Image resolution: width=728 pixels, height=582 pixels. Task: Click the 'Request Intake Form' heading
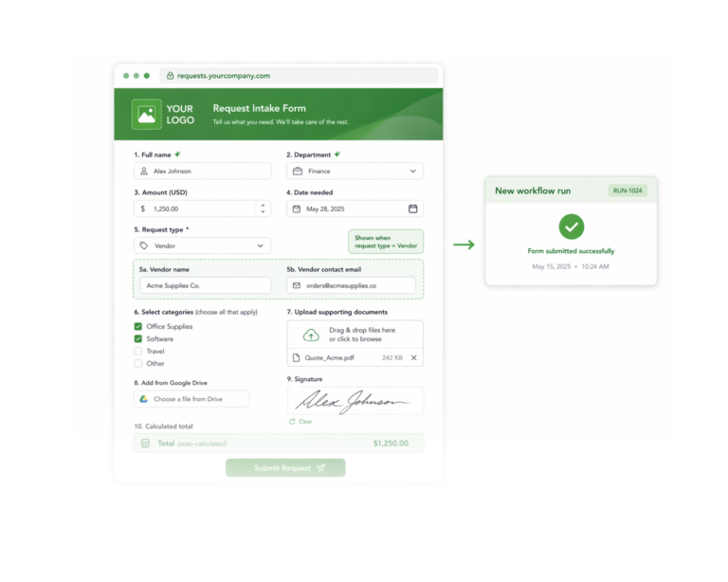pos(259,108)
